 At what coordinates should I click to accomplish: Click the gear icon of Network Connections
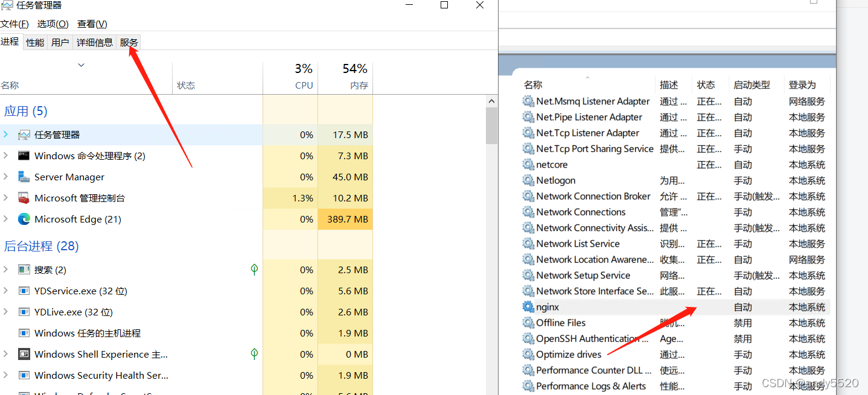tap(528, 212)
